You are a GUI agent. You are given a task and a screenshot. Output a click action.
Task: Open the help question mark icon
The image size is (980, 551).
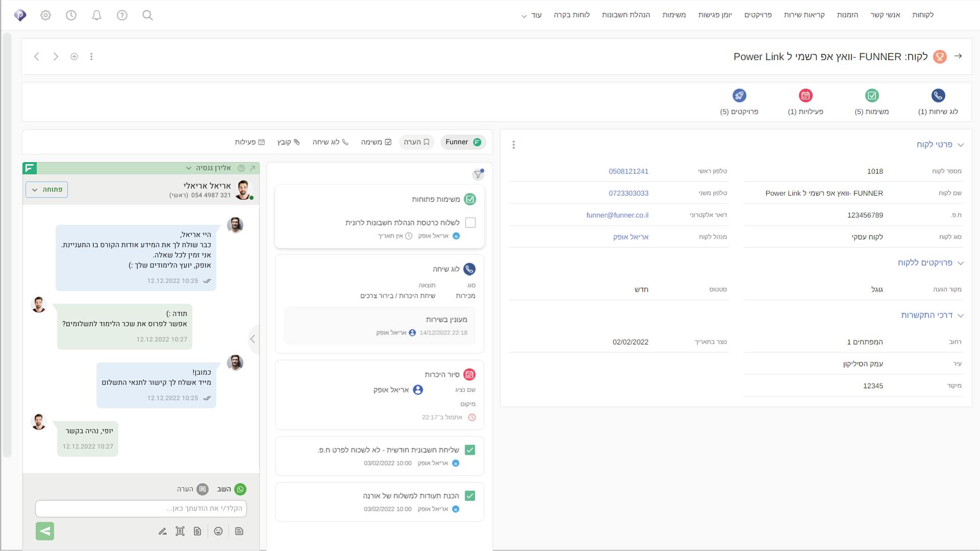(x=122, y=15)
